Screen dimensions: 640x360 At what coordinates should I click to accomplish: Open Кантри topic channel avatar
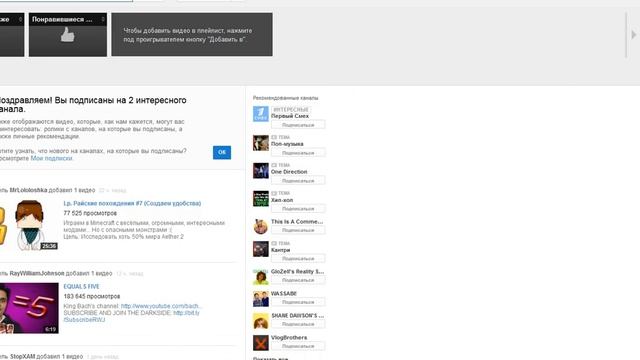[260, 249]
